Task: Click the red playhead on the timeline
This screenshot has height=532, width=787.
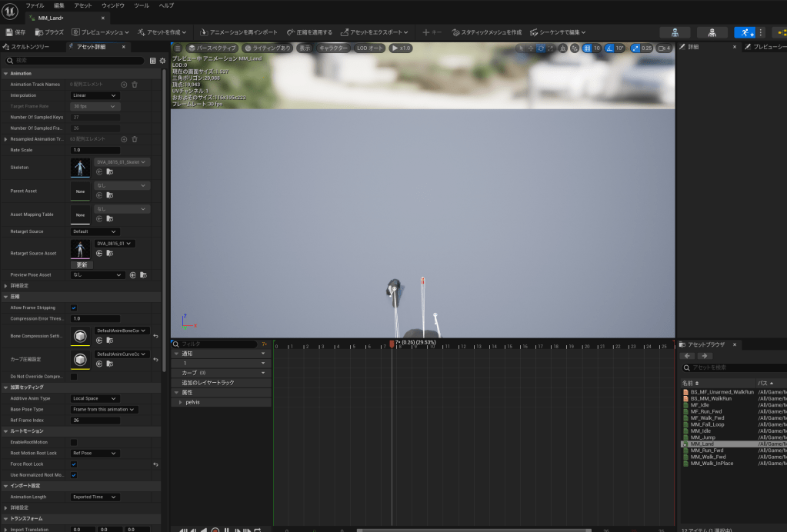Action: [x=392, y=344]
